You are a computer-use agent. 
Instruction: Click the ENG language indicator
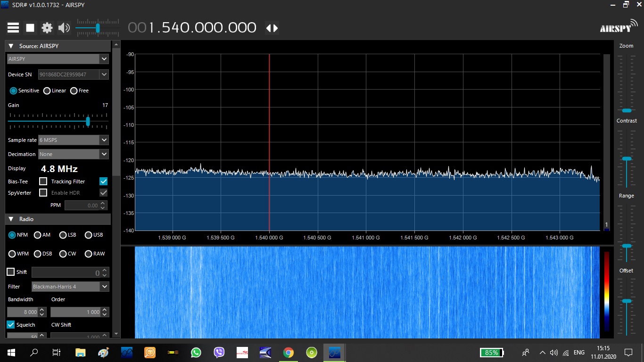point(579,353)
